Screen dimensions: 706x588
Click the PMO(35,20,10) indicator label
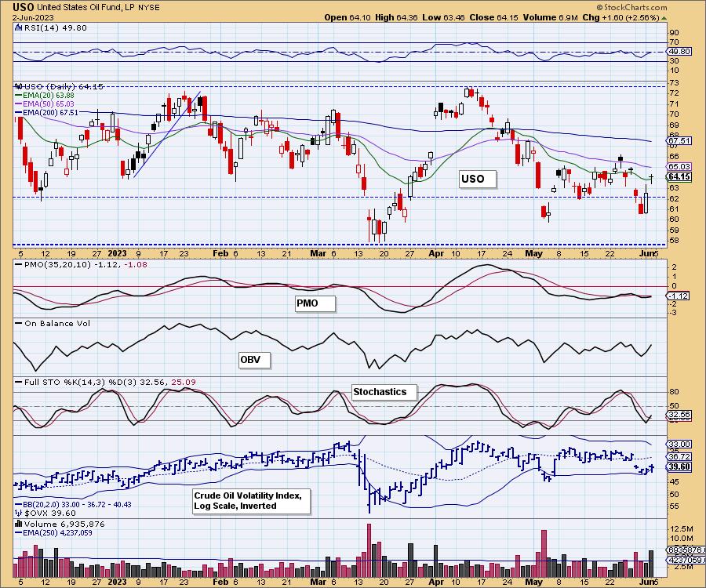point(81,264)
